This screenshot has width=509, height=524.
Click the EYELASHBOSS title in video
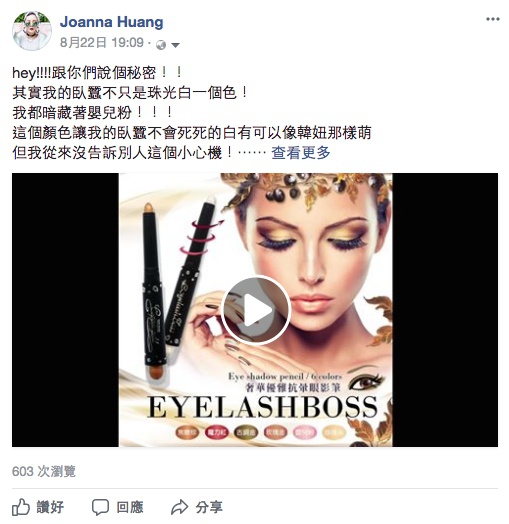262,407
